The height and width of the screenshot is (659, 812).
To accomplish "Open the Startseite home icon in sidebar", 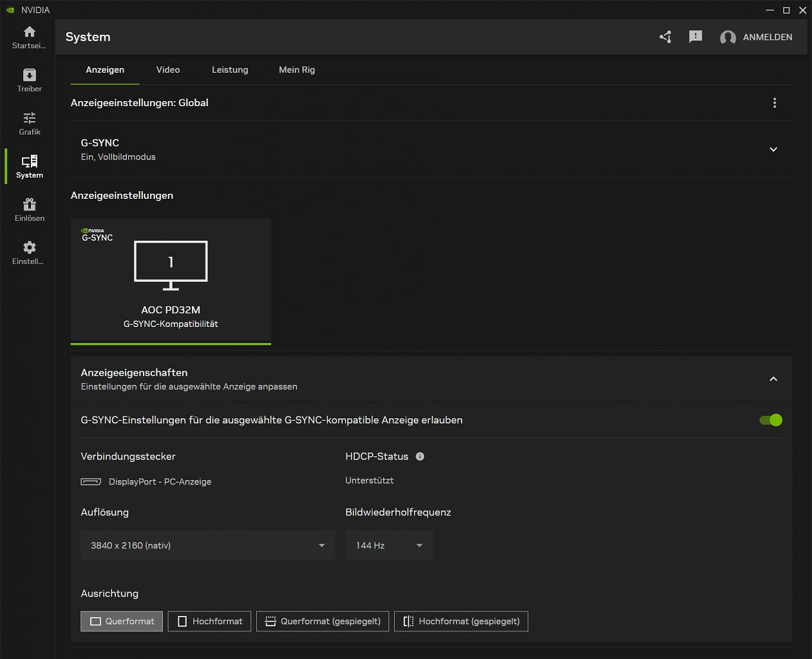I will pos(29,37).
